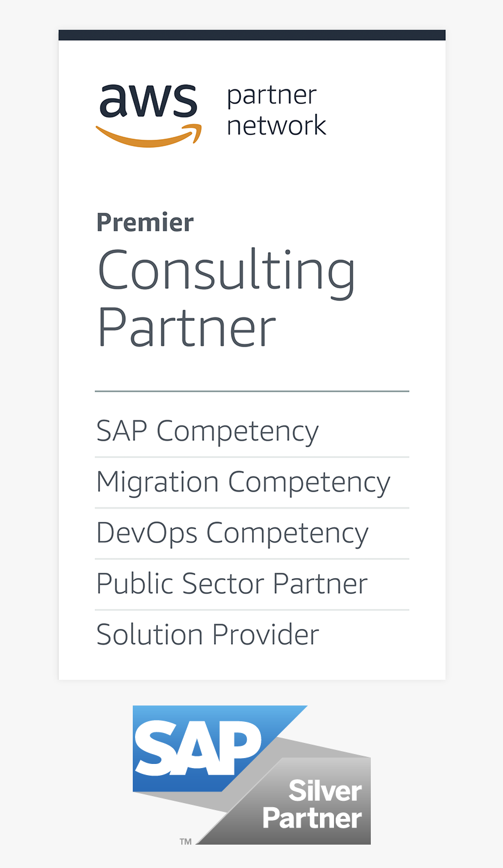
Task: Click the large "Partner" heading word
Action: coord(186,327)
